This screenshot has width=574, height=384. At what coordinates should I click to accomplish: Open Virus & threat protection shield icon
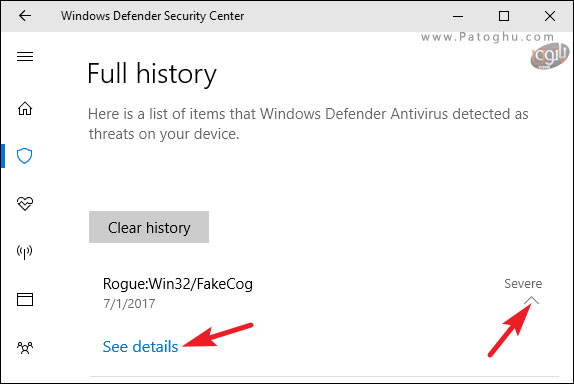pos(25,156)
